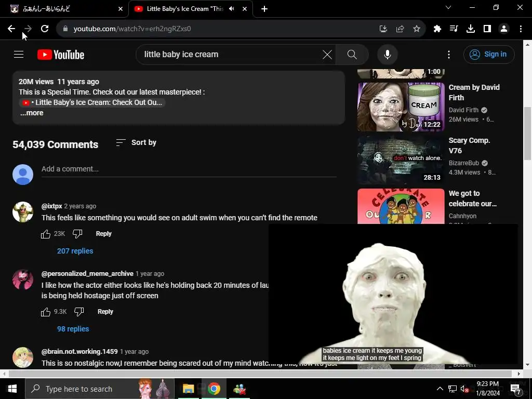
Task: Expand description with ...more
Action: (32, 113)
